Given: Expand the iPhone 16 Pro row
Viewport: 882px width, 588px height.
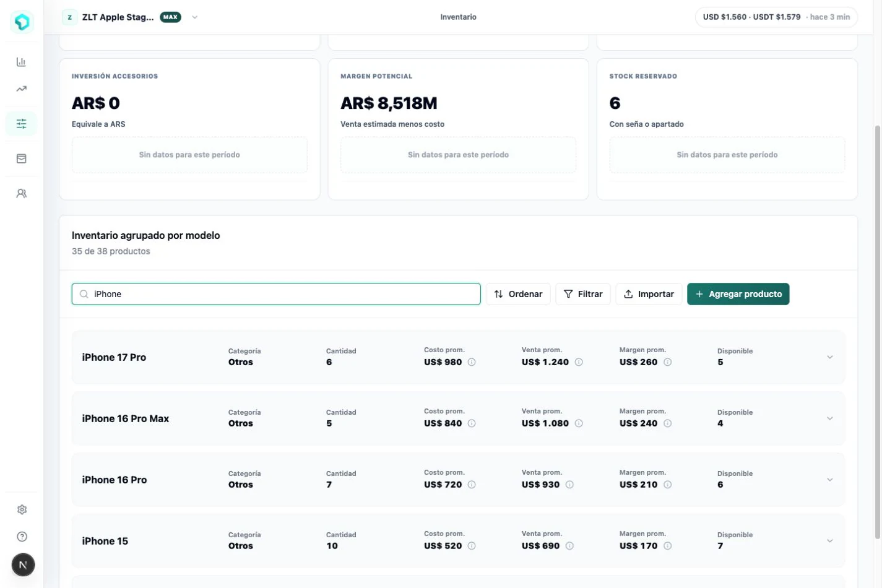Looking at the screenshot, I should pyautogui.click(x=830, y=480).
